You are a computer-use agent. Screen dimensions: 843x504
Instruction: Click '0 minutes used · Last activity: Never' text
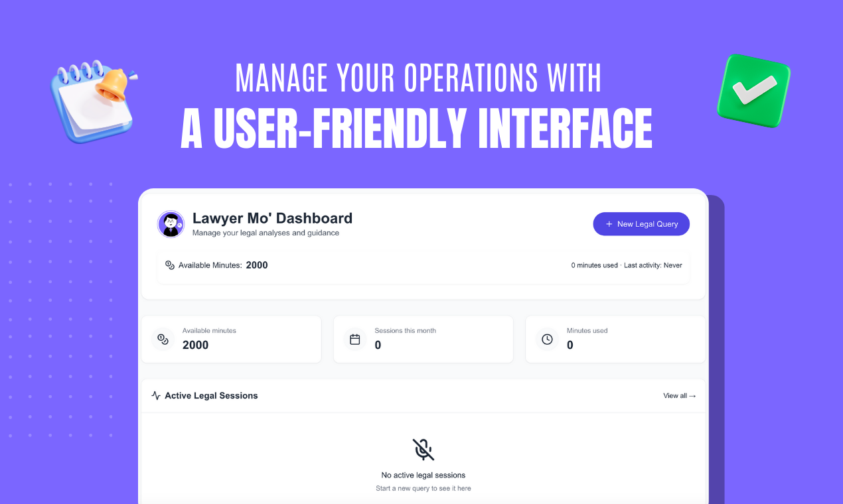coord(627,265)
